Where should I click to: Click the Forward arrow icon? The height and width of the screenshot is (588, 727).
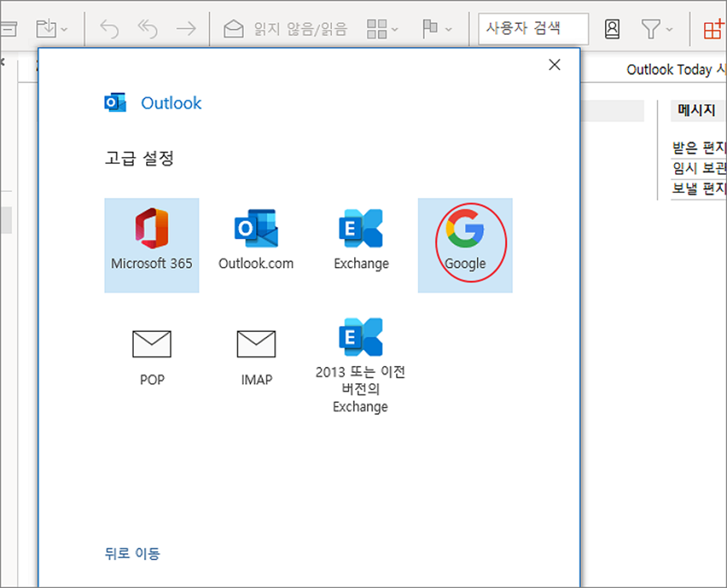point(186,28)
